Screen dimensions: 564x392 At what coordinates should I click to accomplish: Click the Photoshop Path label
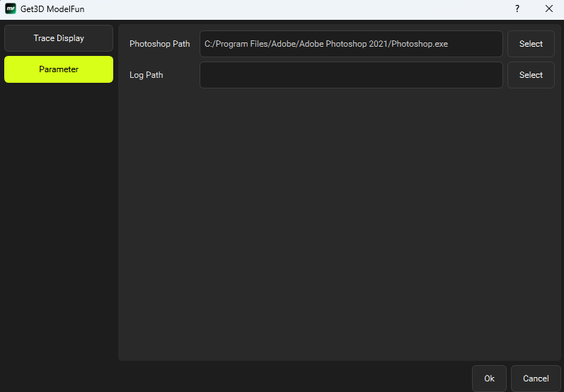[x=159, y=44]
